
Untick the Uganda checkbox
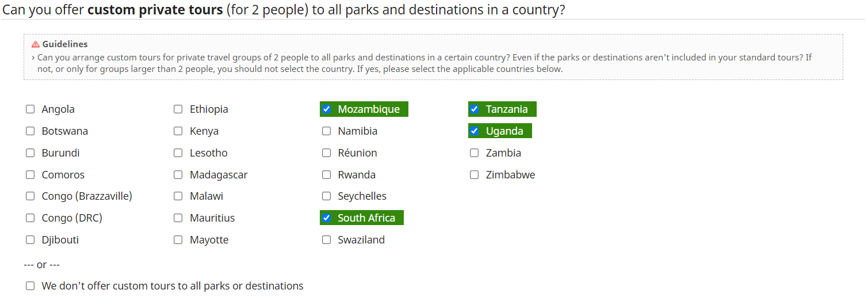475,131
